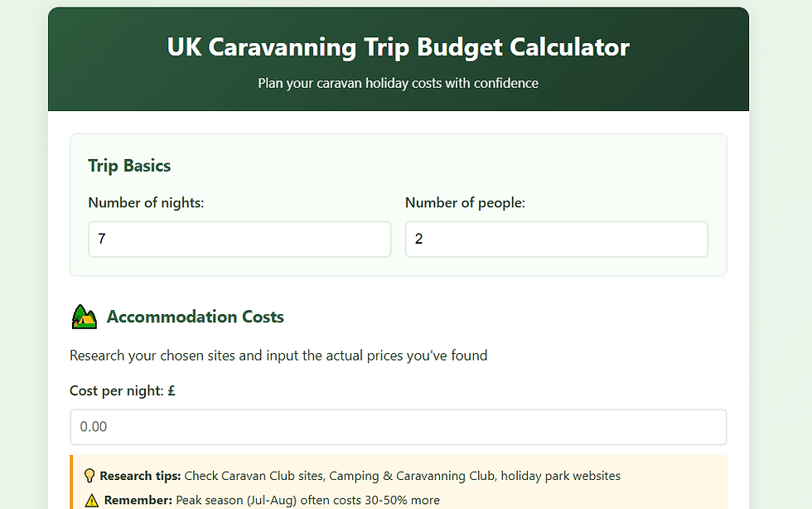Click the Cost per night label

pyautogui.click(x=123, y=390)
